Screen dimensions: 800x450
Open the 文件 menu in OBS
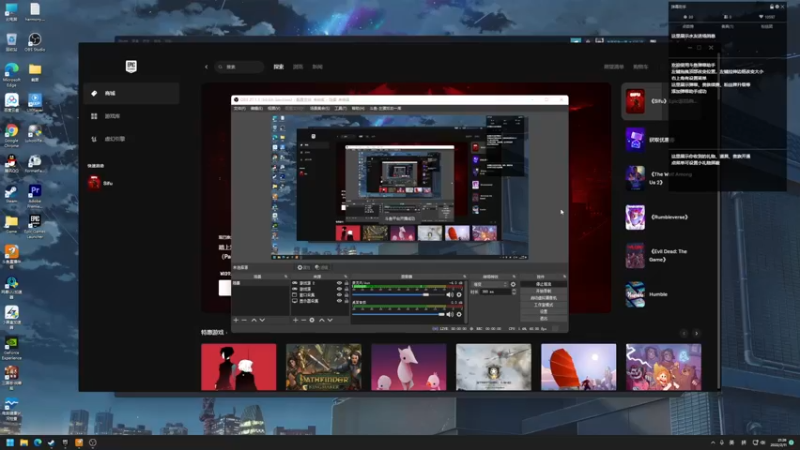[239, 108]
